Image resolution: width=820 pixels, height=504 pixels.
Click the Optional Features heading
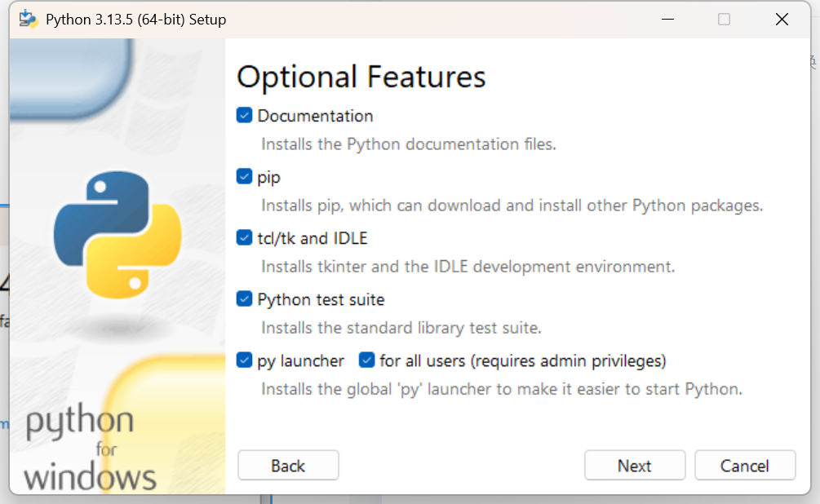coord(361,77)
